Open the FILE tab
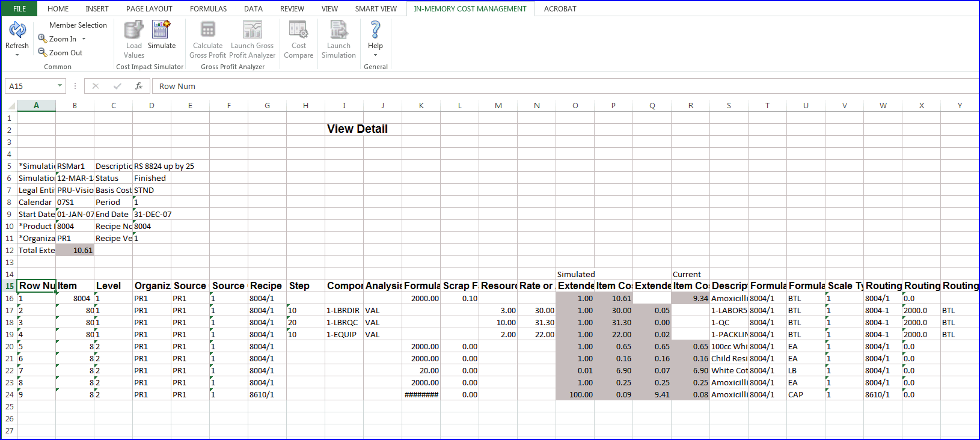 click(19, 8)
